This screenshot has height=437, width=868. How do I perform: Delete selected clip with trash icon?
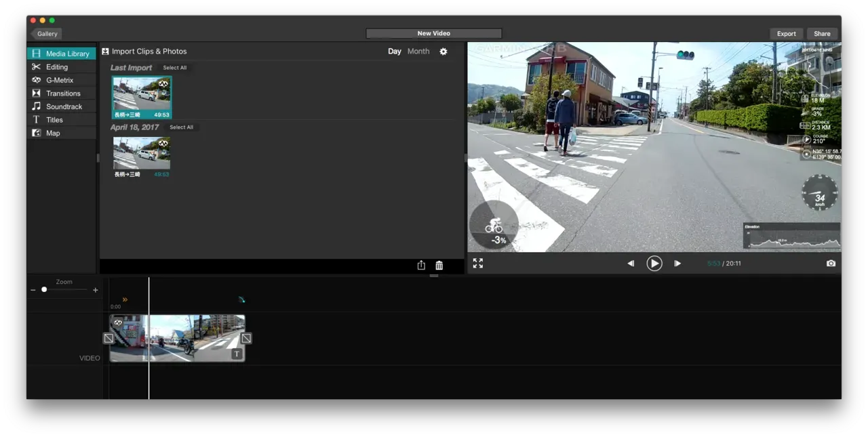pyautogui.click(x=439, y=266)
